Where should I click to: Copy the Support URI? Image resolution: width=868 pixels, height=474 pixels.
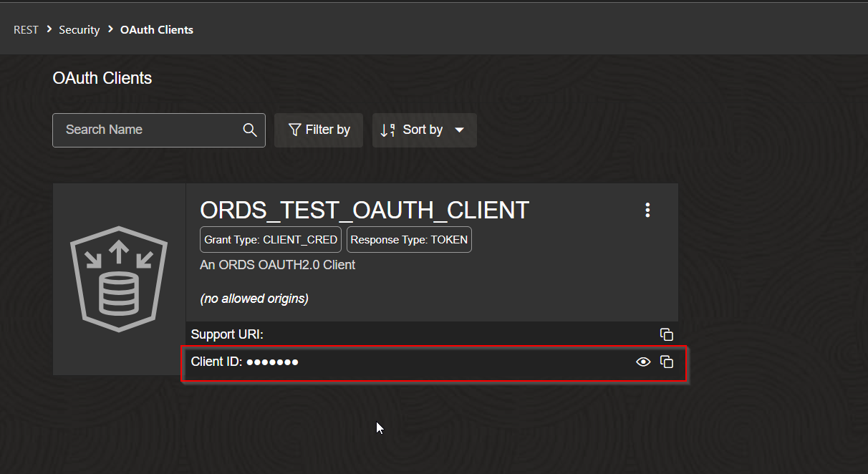coord(667,334)
